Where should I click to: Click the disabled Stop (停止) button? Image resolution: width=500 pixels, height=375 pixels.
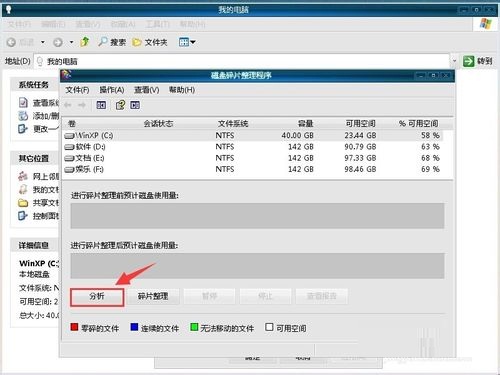(x=265, y=296)
